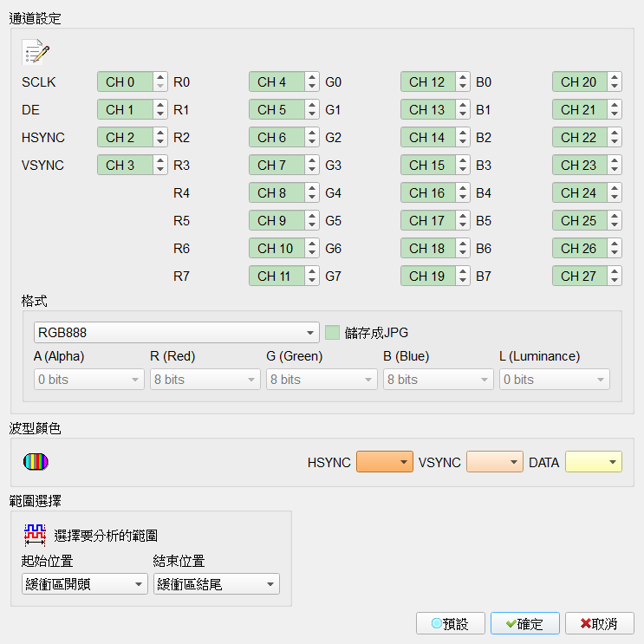Screen dimensions: 644x644
Task: Click the 格式 section label
Action: click(x=35, y=301)
